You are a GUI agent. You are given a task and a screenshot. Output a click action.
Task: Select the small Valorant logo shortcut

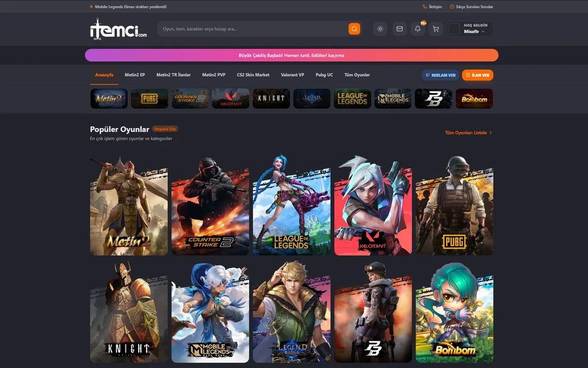230,98
